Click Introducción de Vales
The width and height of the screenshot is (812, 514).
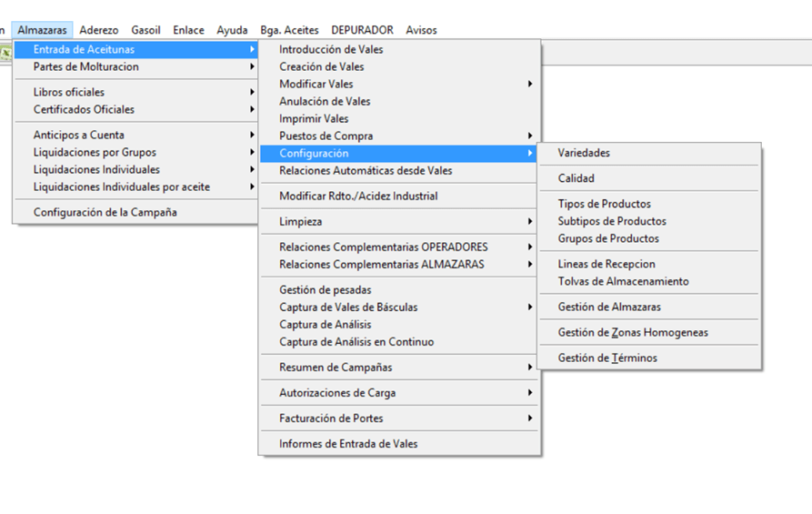tap(331, 49)
